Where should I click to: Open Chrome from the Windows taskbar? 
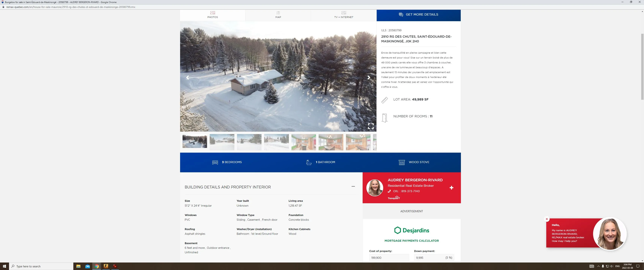tap(97, 266)
